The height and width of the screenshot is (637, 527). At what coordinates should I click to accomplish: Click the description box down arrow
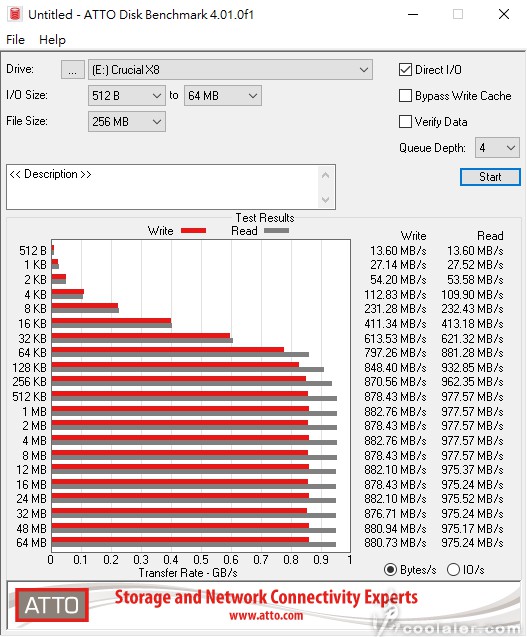(x=325, y=199)
